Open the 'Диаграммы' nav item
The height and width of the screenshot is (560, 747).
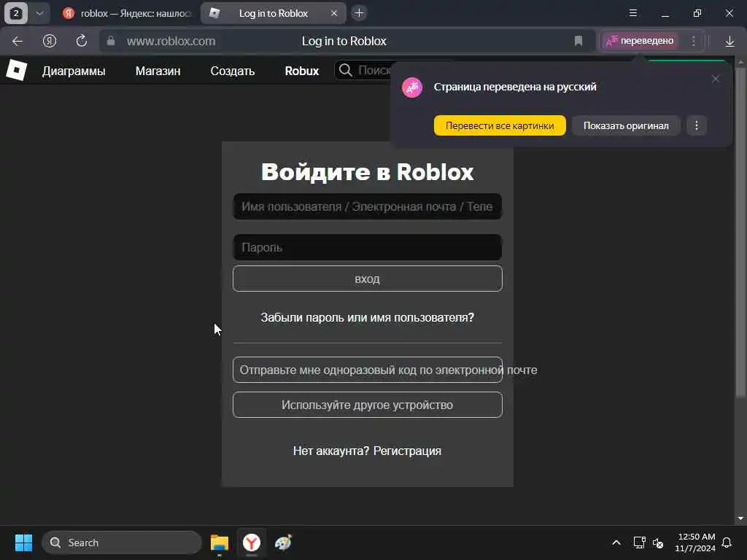pyautogui.click(x=74, y=71)
